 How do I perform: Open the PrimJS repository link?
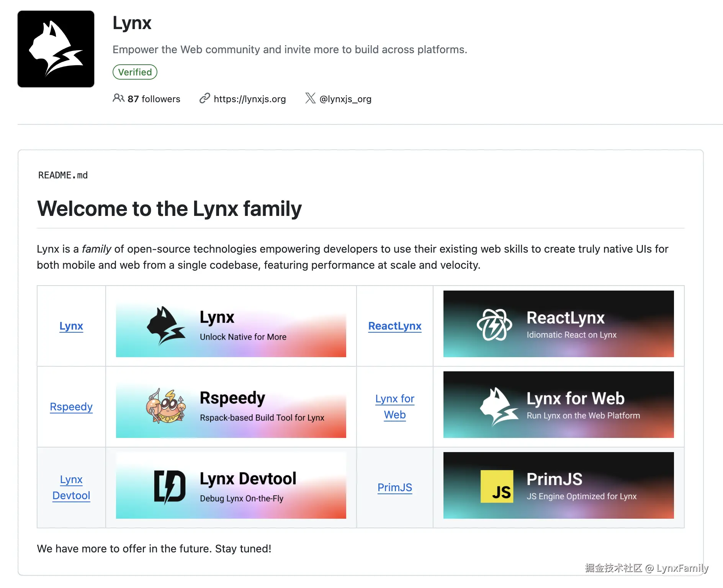(x=395, y=487)
